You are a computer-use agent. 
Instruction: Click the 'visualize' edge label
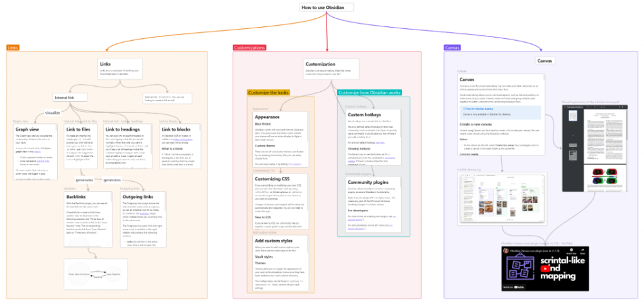coord(53,113)
